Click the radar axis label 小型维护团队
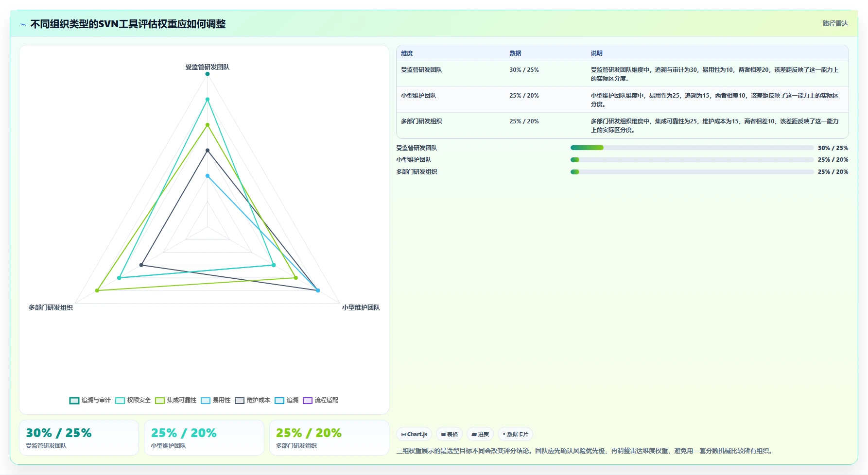 tap(361, 307)
